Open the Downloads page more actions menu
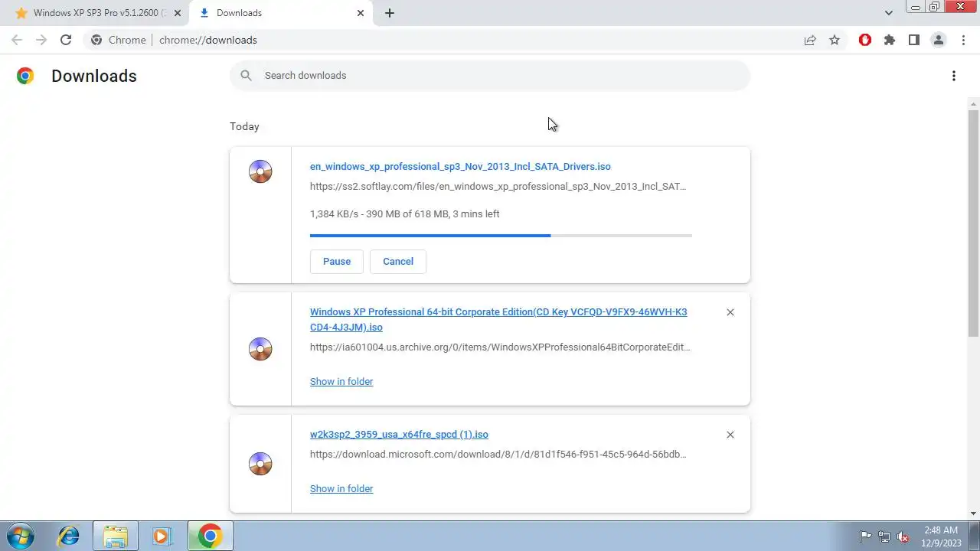Viewport: 980px width, 551px height. pyautogui.click(x=954, y=76)
